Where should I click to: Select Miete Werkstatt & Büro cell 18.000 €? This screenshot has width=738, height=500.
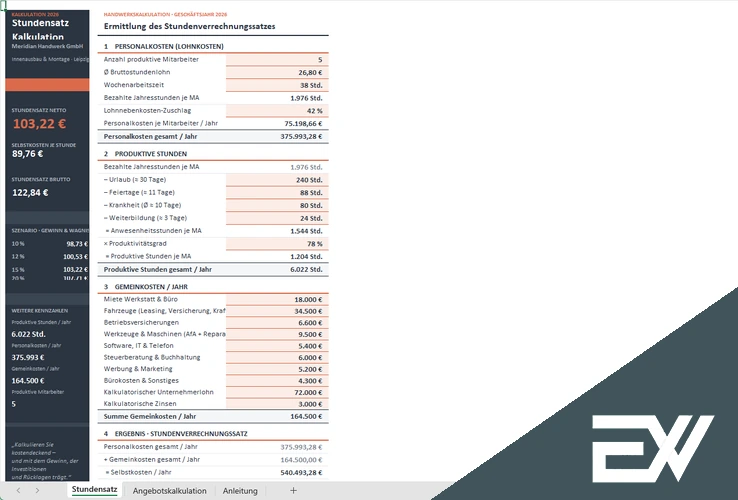click(277, 299)
